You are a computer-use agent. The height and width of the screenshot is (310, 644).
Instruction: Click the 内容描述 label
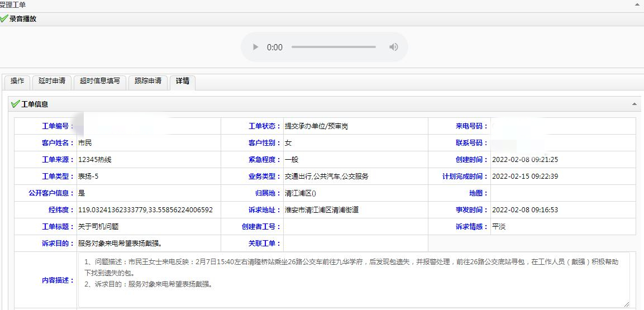coord(58,280)
